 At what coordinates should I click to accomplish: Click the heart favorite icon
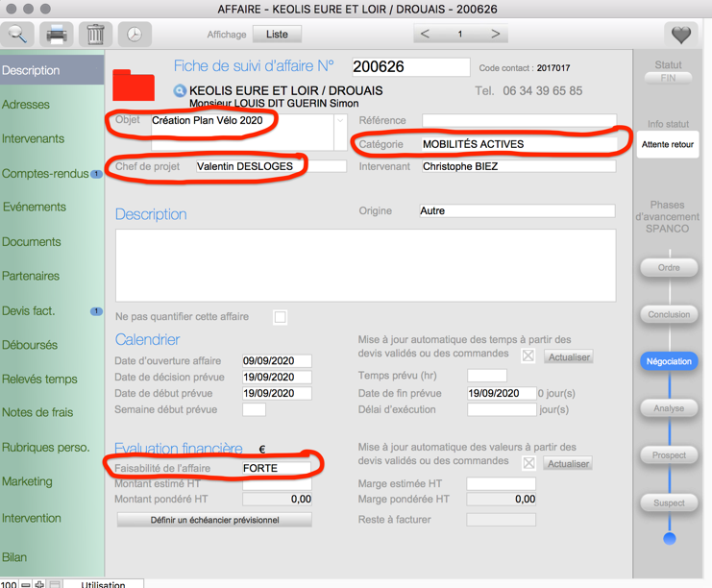[681, 35]
